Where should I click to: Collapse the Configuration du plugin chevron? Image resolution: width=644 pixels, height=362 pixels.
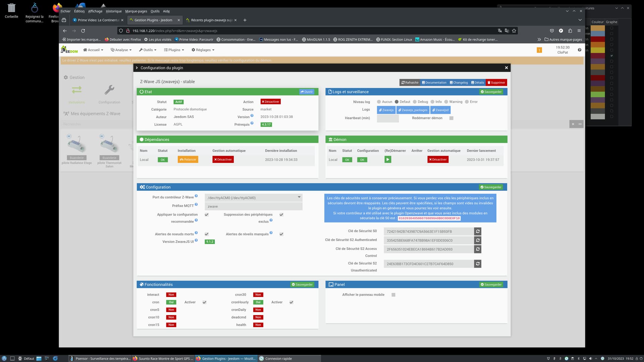137,68
